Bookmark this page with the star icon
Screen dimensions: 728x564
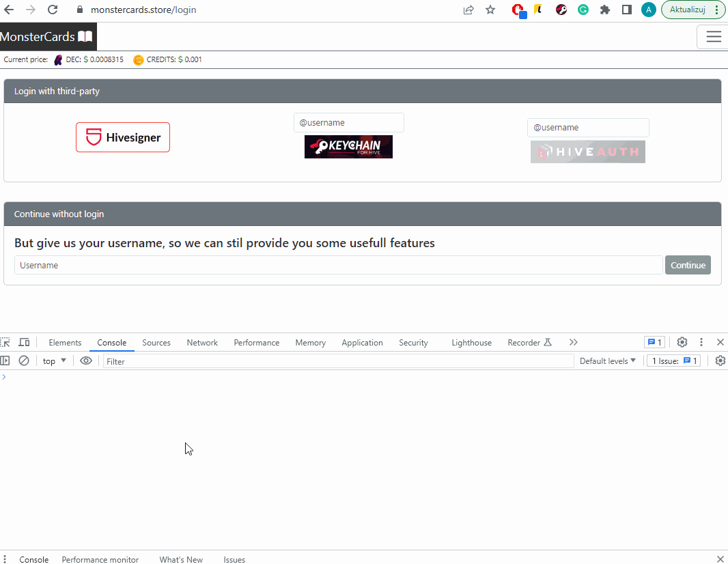pos(490,10)
